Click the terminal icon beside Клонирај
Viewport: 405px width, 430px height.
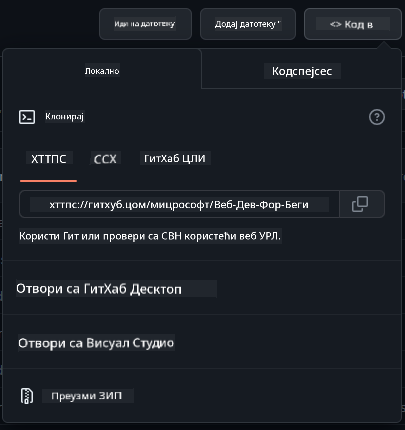coord(27,117)
